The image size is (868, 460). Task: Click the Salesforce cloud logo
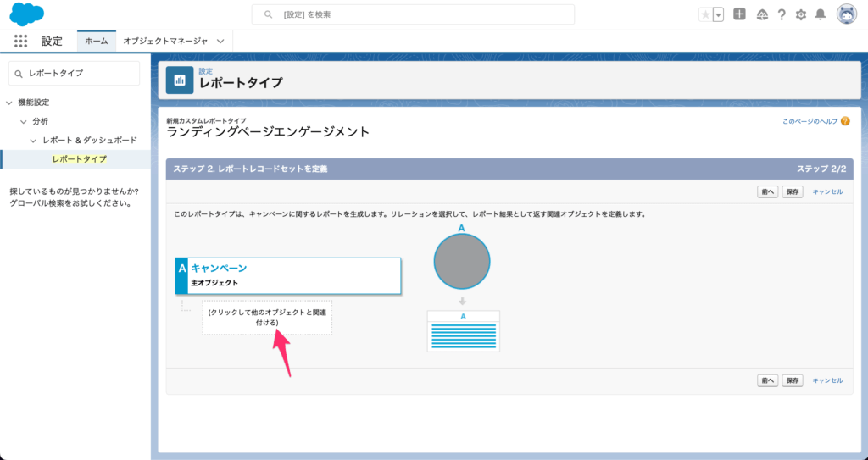point(26,14)
